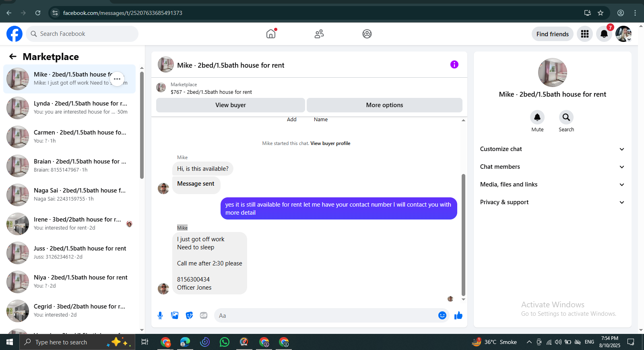Send a thumbs-up like
This screenshot has width=644, height=350.
coord(458,315)
